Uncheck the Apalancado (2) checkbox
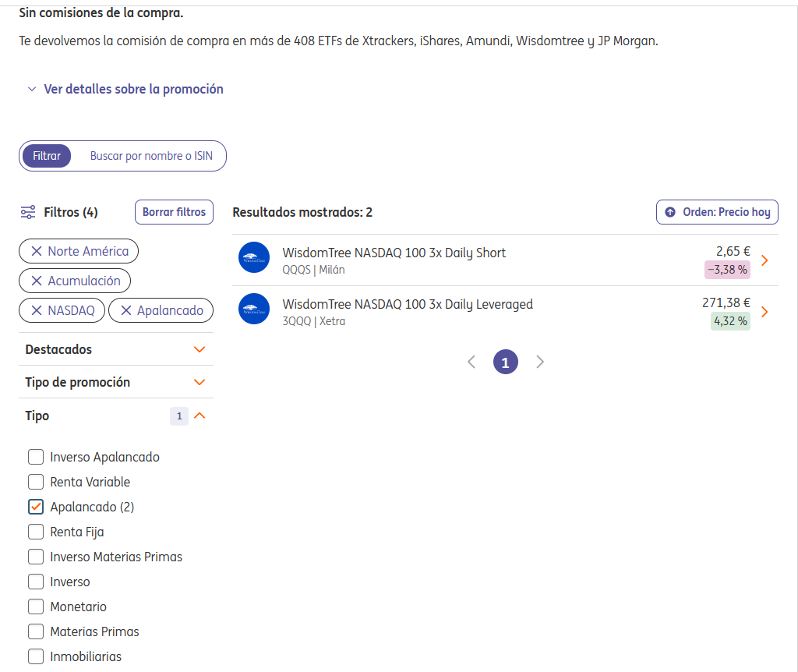The width and height of the screenshot is (798, 672). [36, 507]
